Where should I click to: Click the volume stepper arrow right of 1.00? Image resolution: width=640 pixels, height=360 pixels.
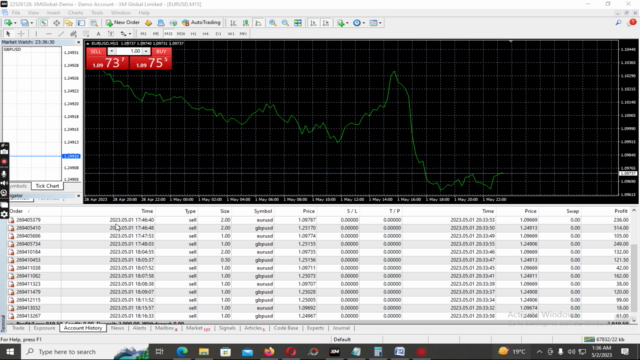(x=146, y=51)
